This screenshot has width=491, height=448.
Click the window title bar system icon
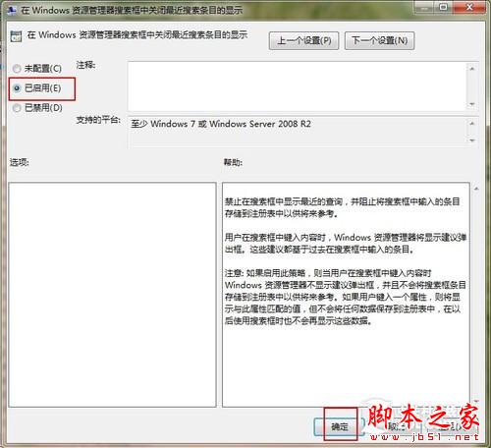[x=12, y=11]
